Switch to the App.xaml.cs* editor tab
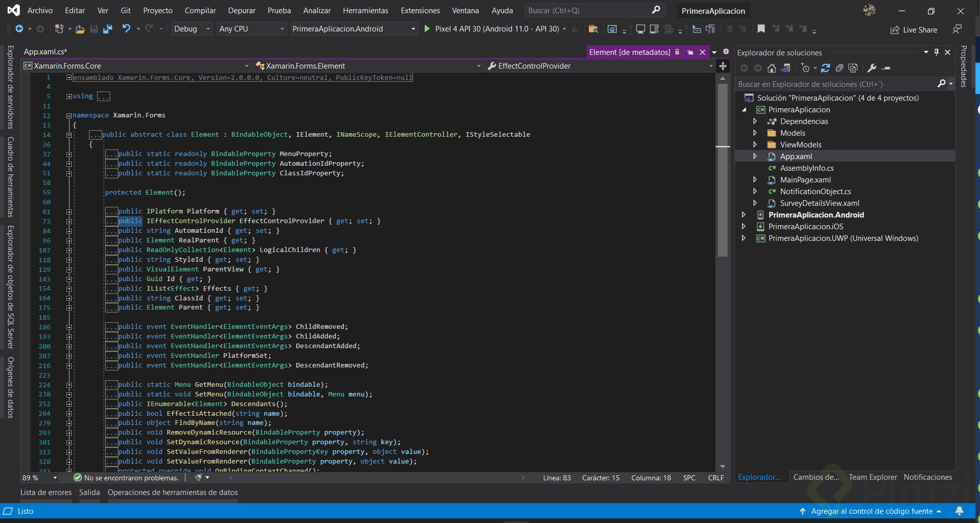 pos(45,52)
